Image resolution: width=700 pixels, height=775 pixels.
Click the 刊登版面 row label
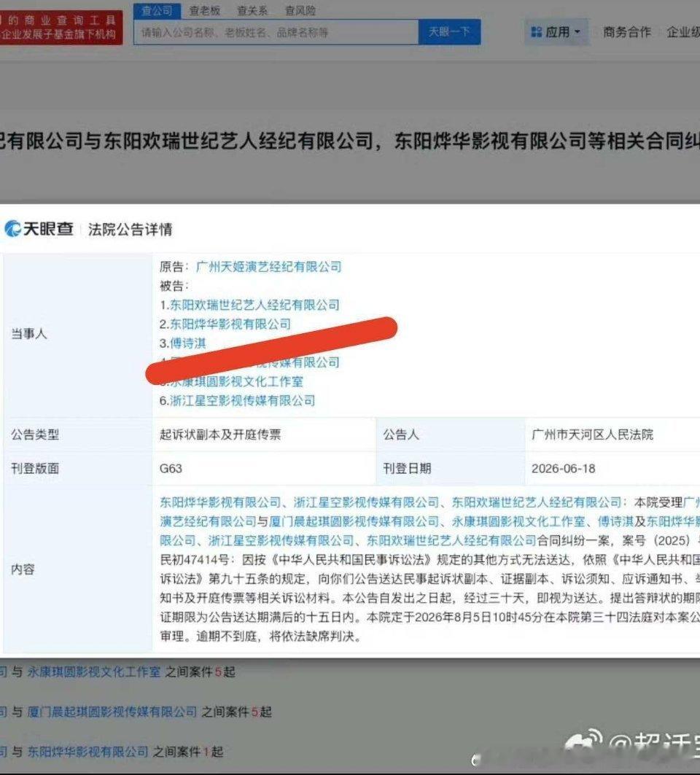coord(35,469)
